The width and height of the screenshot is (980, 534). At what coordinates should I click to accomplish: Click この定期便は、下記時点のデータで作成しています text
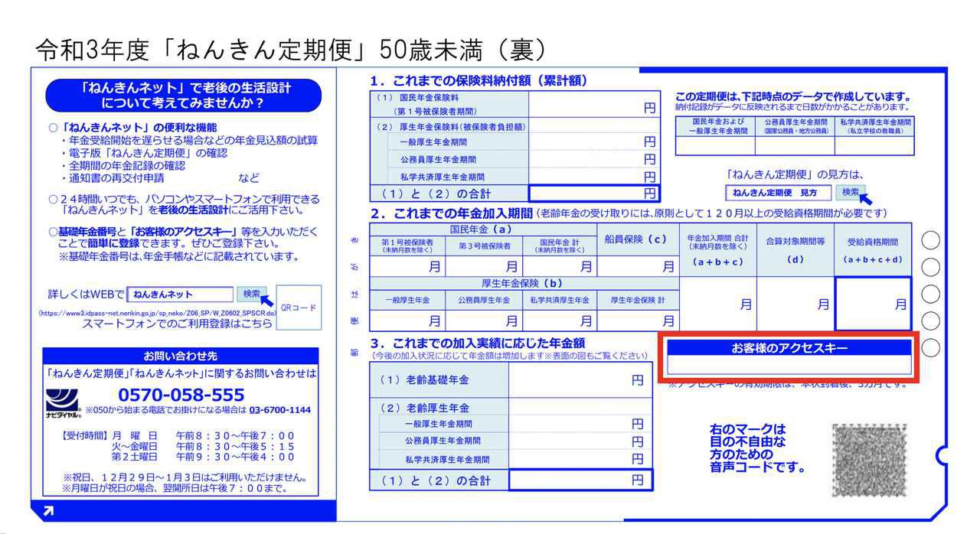793,96
